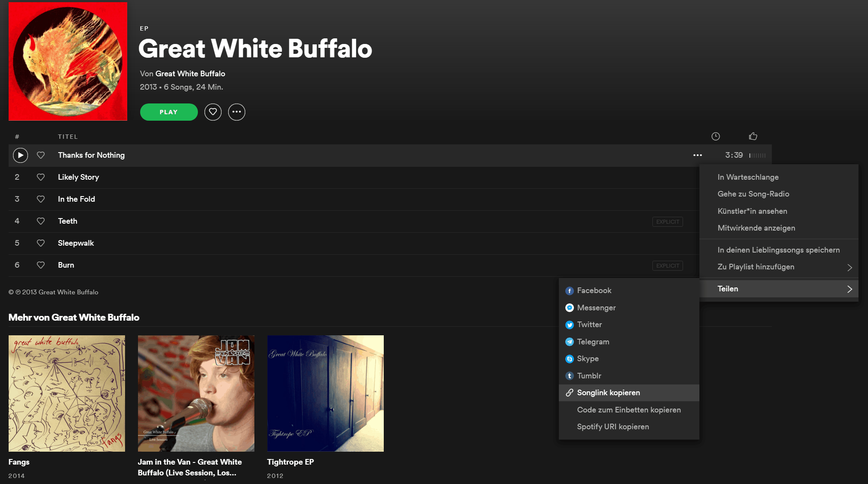Choose In Warteschlange from context menu

[779, 177]
